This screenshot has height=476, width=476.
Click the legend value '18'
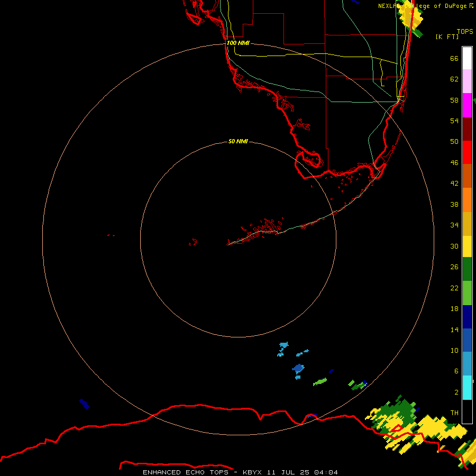[454, 309]
